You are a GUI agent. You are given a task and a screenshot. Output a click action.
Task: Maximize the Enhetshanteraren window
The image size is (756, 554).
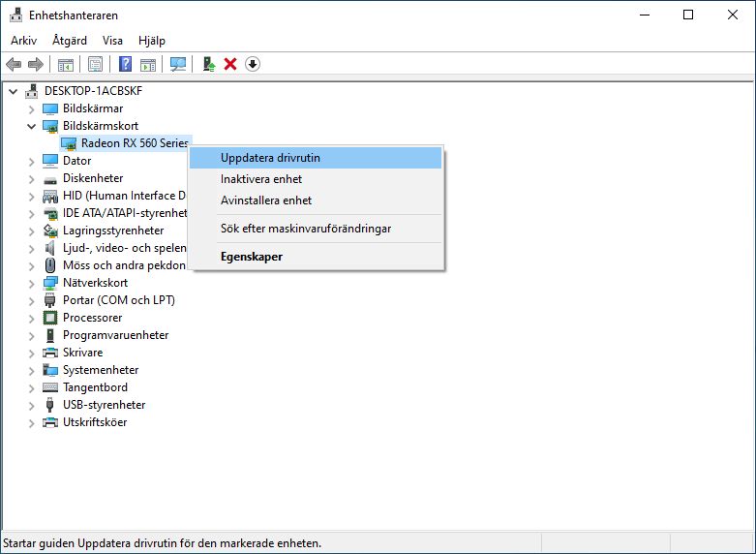point(688,15)
